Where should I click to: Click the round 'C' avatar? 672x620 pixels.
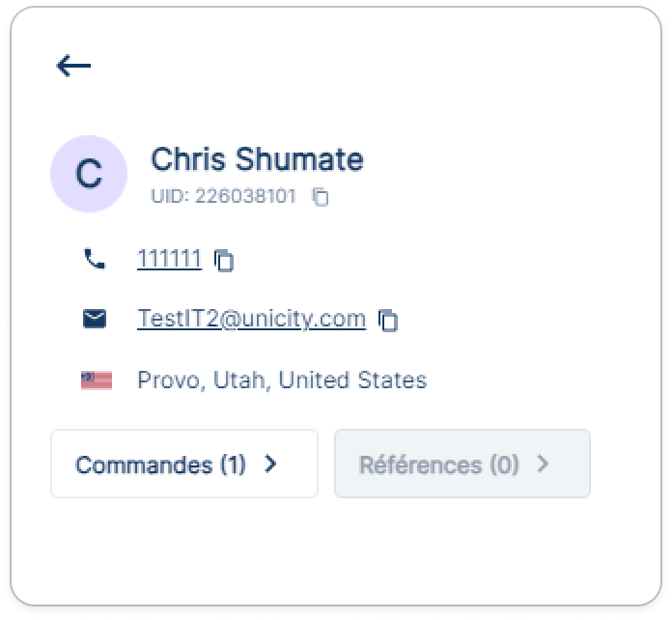point(89,174)
